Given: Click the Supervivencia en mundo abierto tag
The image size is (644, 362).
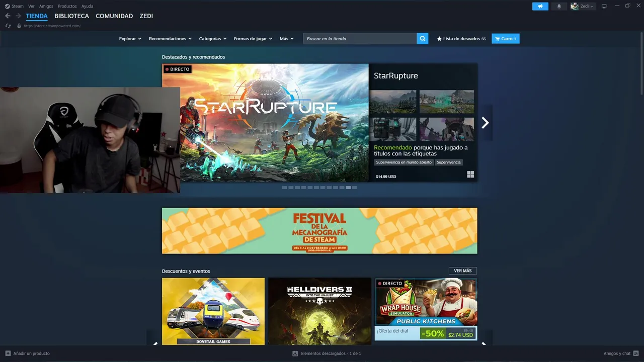Looking at the screenshot, I should (404, 162).
